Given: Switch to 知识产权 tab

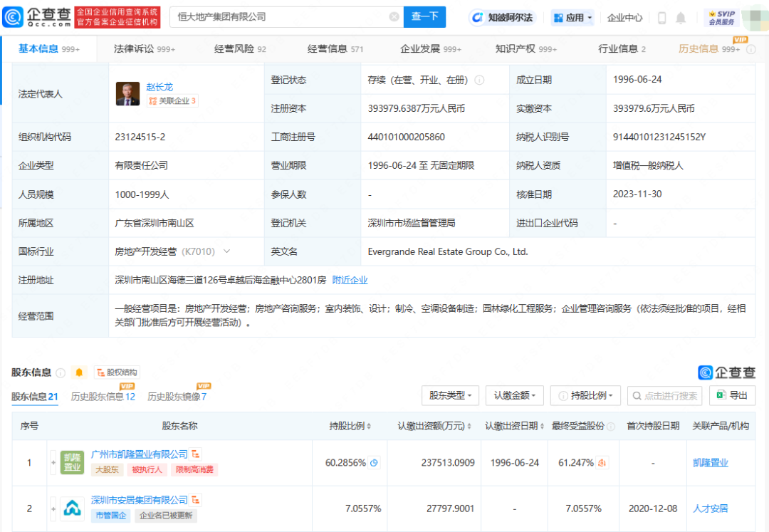Looking at the screenshot, I should 526,48.
